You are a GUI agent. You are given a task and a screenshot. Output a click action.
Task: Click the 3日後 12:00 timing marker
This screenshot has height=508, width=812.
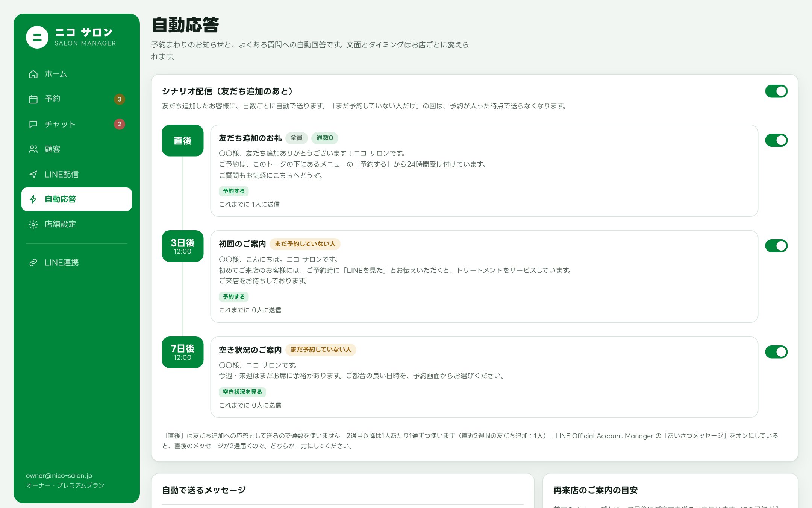click(x=183, y=246)
